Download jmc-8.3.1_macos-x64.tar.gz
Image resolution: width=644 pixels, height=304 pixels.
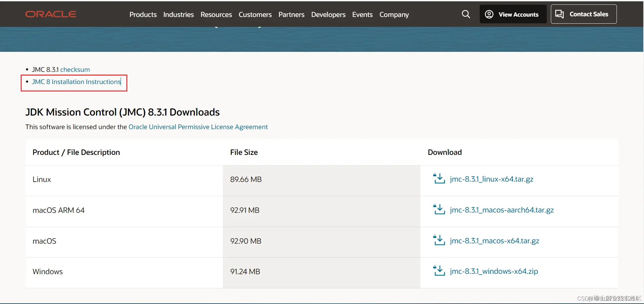(494, 241)
